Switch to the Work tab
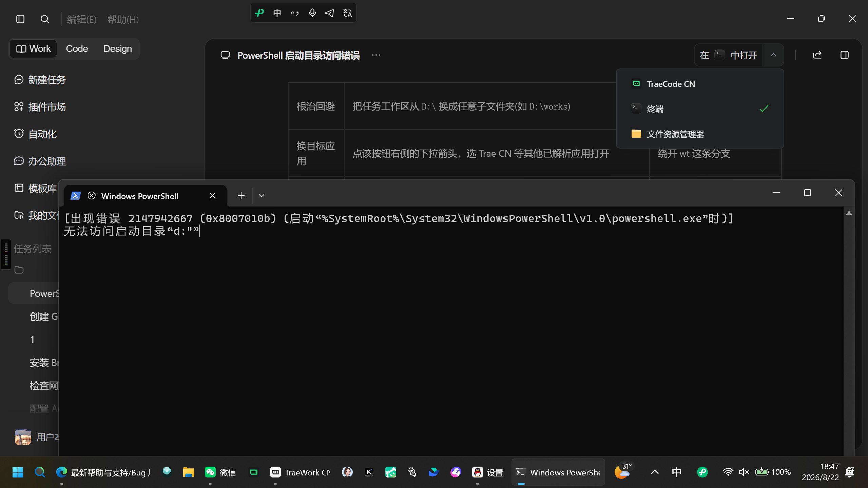 coord(33,49)
